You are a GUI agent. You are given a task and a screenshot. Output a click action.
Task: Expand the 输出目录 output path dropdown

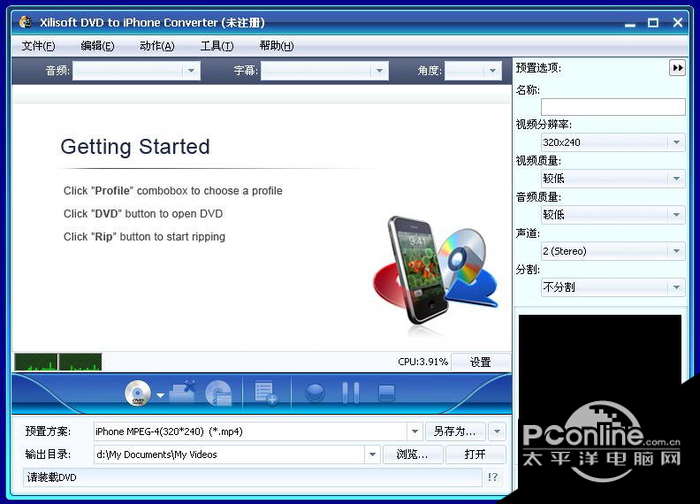tap(372, 454)
